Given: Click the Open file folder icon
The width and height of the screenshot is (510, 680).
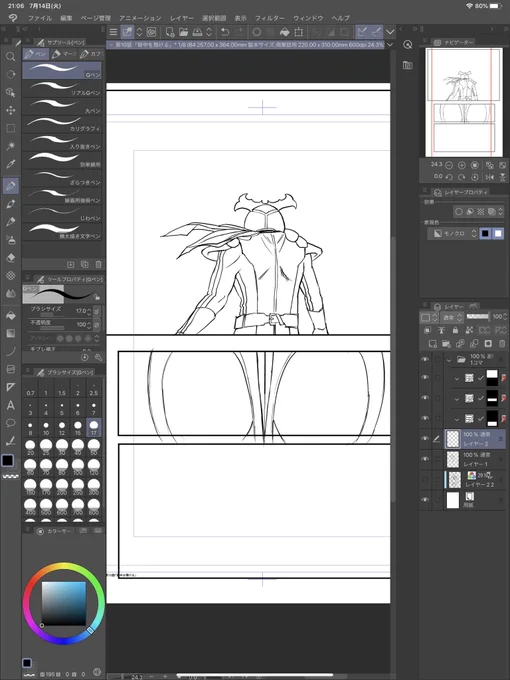Looking at the screenshot, I should [183, 32].
